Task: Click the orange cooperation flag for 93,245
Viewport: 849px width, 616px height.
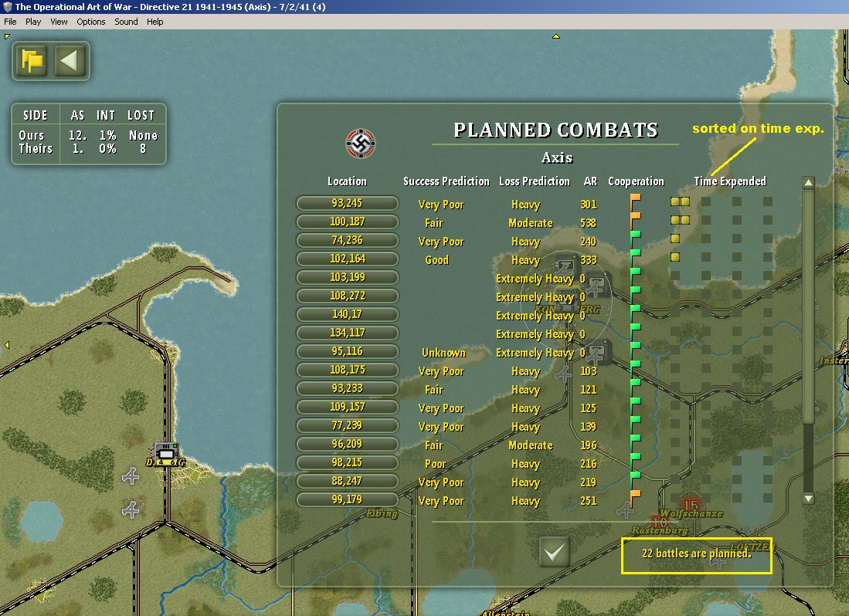Action: pos(636,203)
